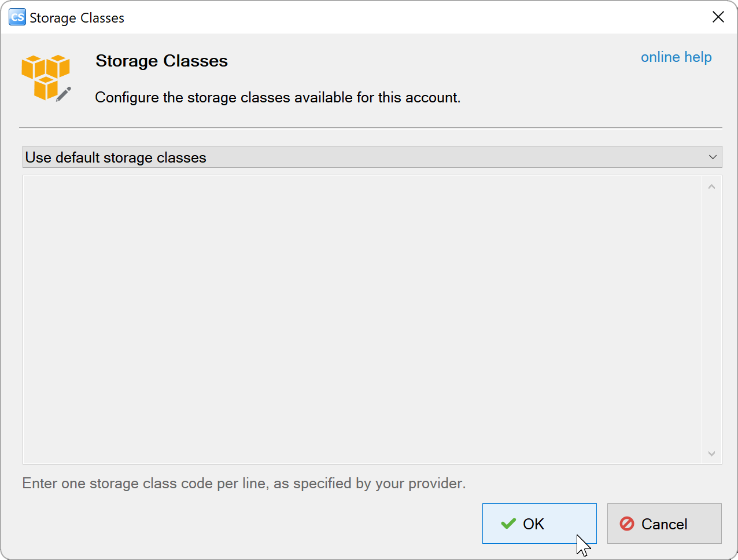
Task: Cancel the Storage Classes dialog
Action: point(664,524)
